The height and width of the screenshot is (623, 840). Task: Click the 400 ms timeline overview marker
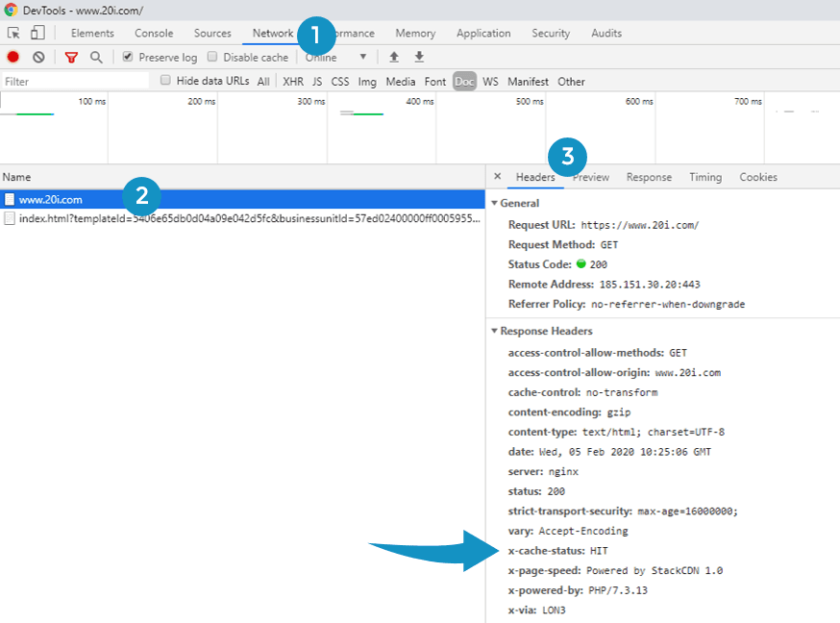click(x=419, y=101)
